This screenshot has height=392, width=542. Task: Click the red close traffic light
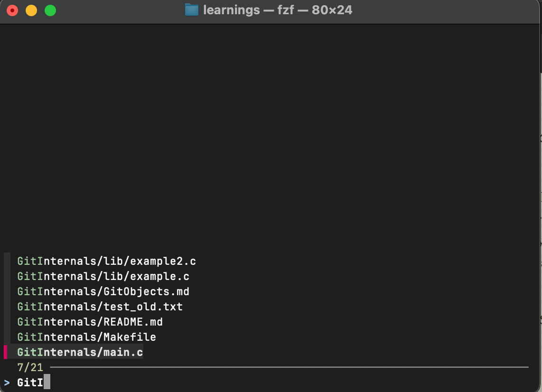[x=12, y=9]
